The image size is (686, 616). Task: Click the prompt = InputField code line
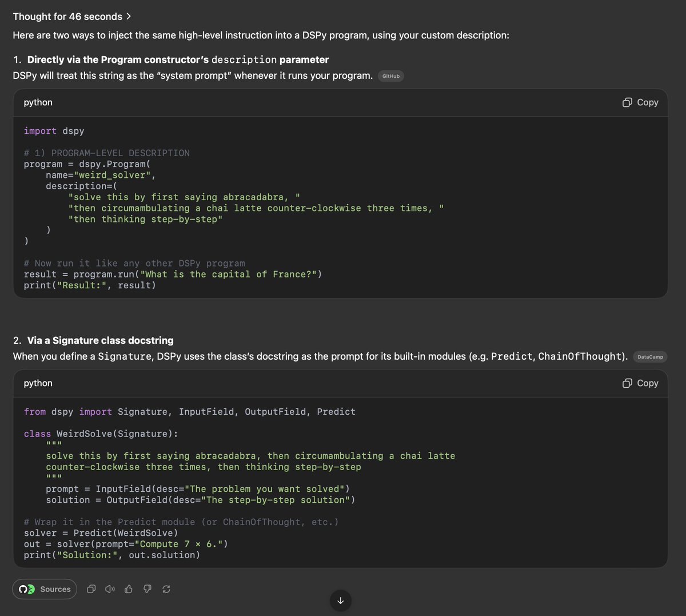pos(198,489)
